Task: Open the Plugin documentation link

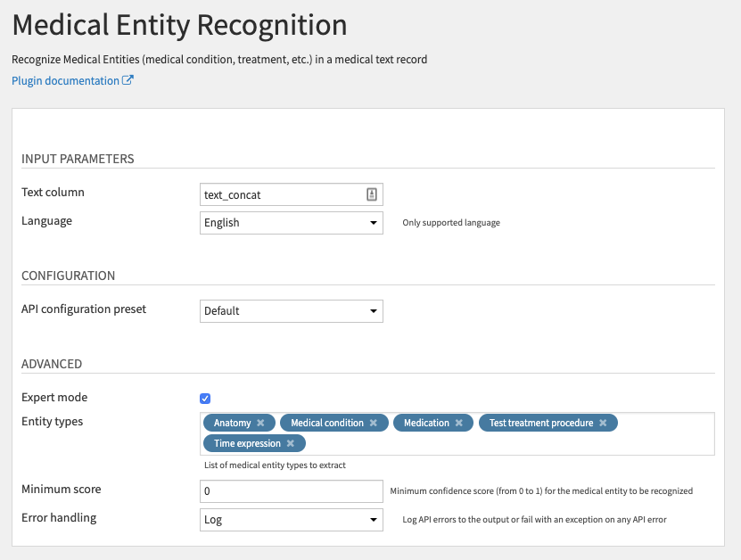Action: 66,81
